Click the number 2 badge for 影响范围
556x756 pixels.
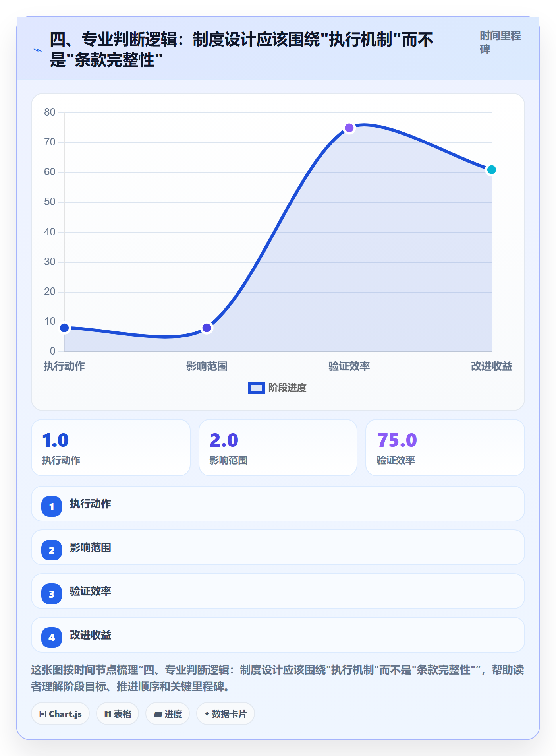52,550
